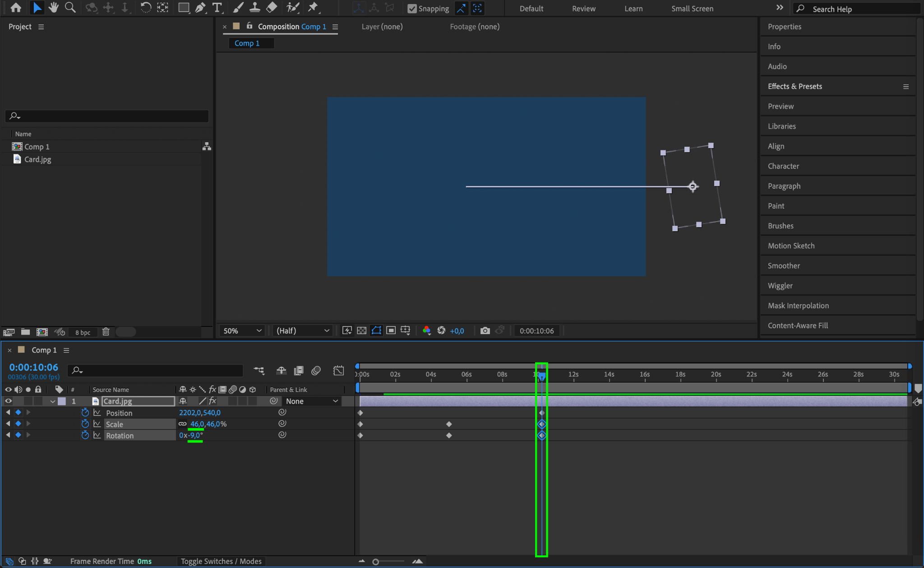Collapse the Card.jpg layer properties
The height and width of the screenshot is (568, 924).
(53, 401)
